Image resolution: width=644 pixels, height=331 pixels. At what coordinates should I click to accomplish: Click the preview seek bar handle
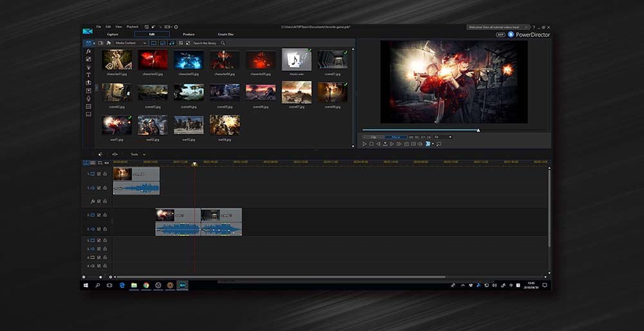pyautogui.click(x=478, y=130)
